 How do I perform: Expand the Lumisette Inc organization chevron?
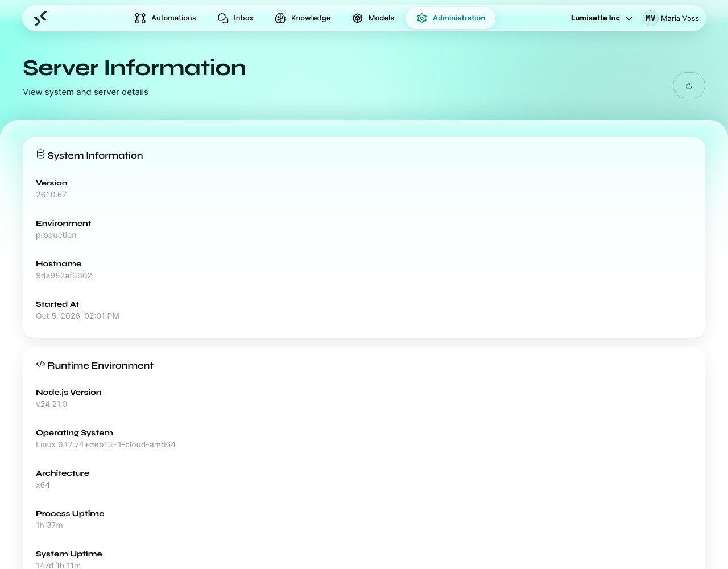click(x=629, y=18)
